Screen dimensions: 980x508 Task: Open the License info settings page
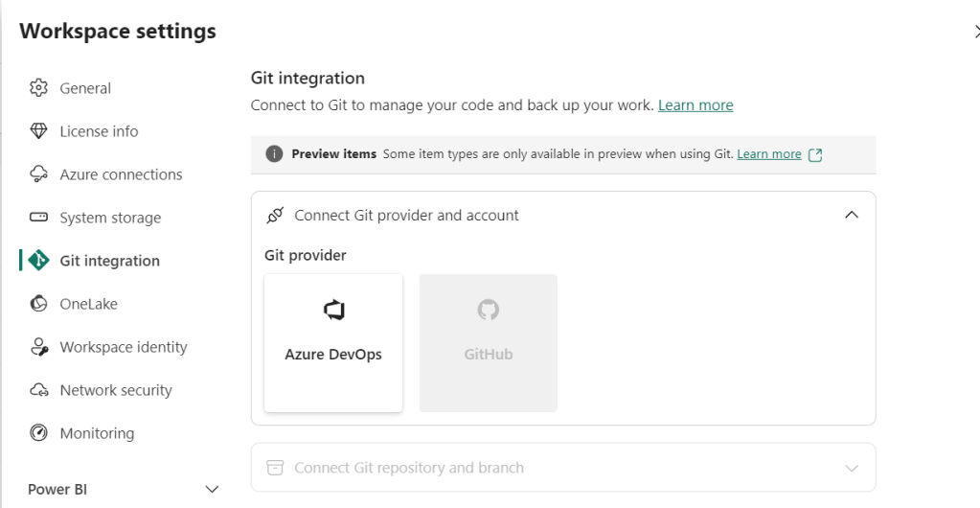(x=99, y=131)
